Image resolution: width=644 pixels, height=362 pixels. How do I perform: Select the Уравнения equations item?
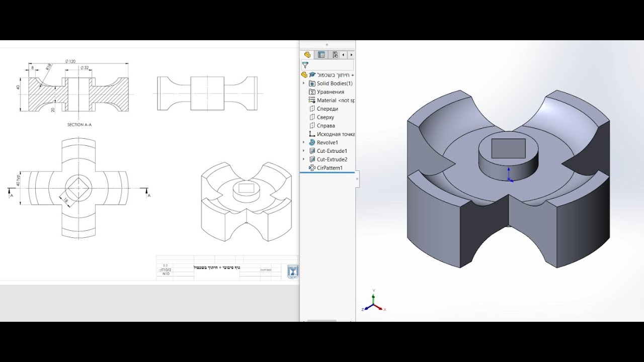pyautogui.click(x=330, y=92)
